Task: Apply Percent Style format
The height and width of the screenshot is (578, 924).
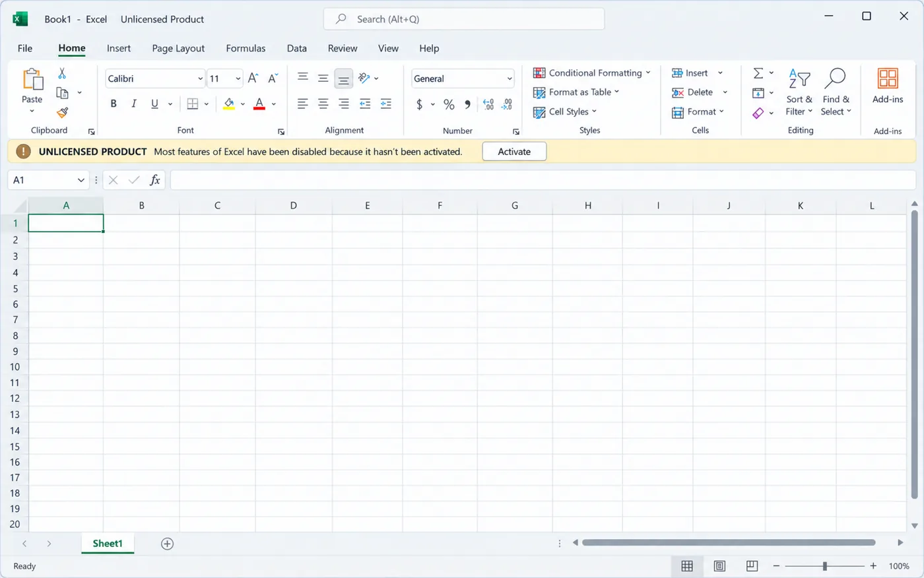Action: 449,104
